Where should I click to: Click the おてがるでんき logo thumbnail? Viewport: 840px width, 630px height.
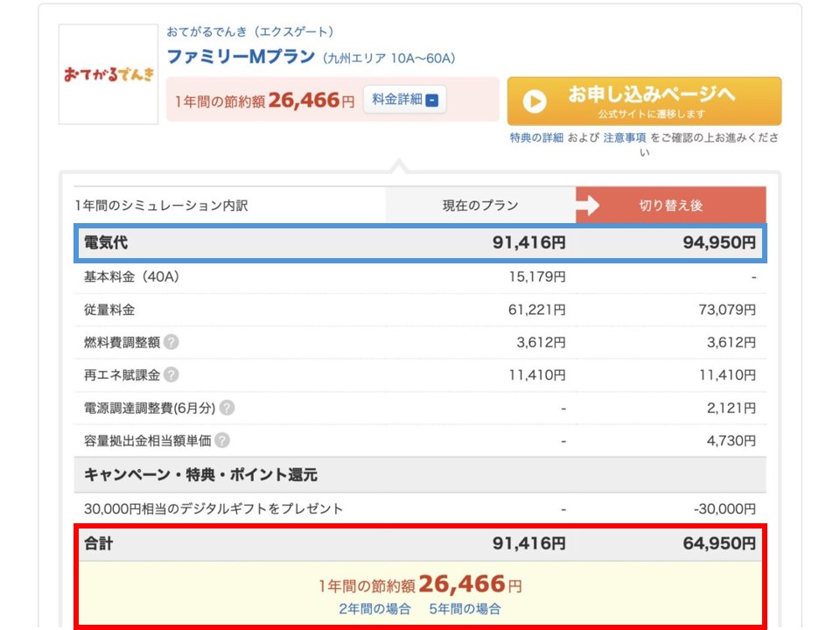108,73
